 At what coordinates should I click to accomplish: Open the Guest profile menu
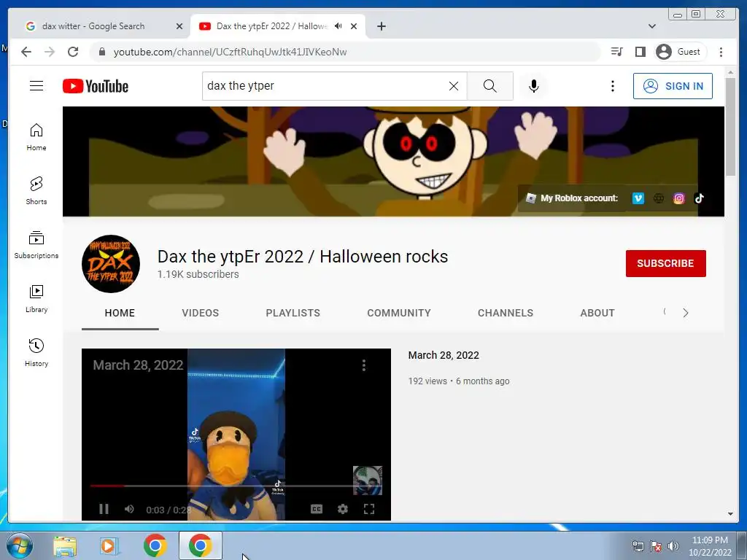680,52
